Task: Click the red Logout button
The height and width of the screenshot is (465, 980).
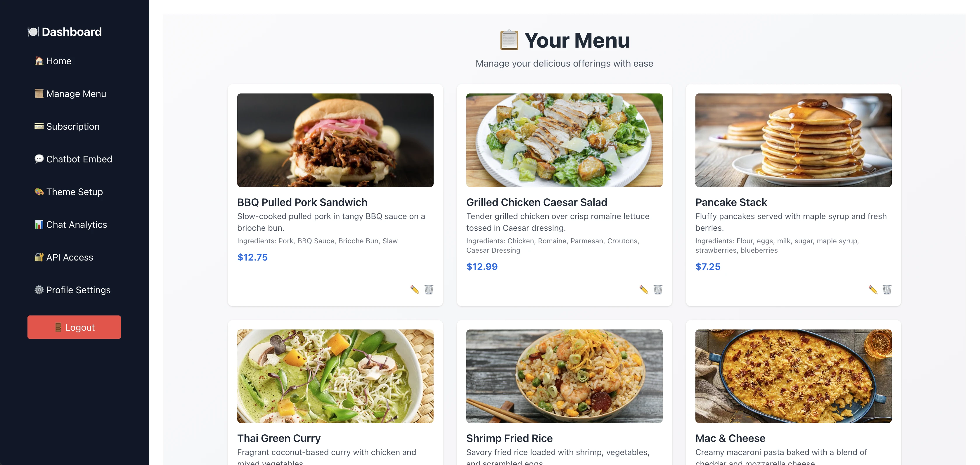Action: pyautogui.click(x=74, y=327)
